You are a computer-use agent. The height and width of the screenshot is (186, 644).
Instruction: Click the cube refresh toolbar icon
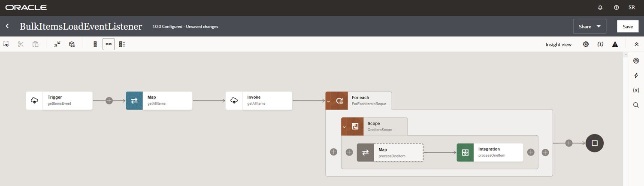coord(72,44)
